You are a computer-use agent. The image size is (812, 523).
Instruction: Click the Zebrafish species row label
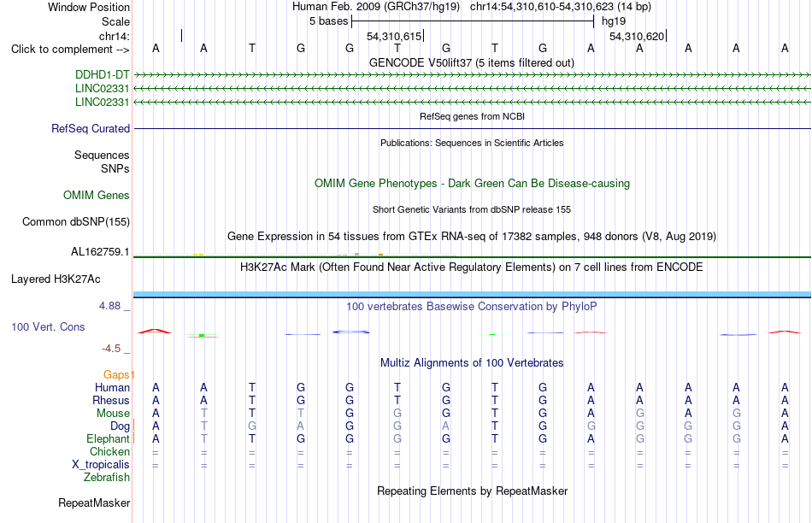(x=107, y=478)
